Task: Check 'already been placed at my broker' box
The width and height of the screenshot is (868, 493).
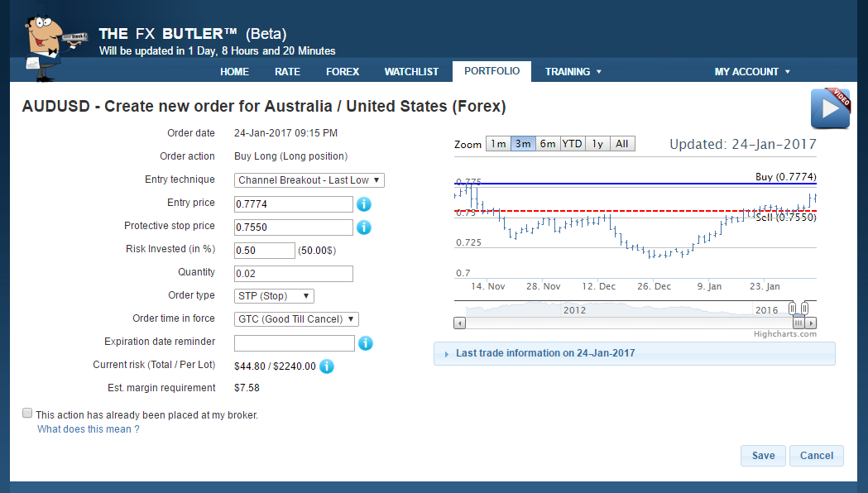Action: [27, 413]
